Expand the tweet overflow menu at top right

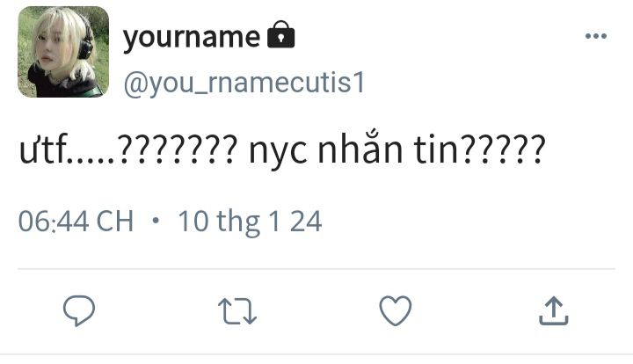[596, 36]
